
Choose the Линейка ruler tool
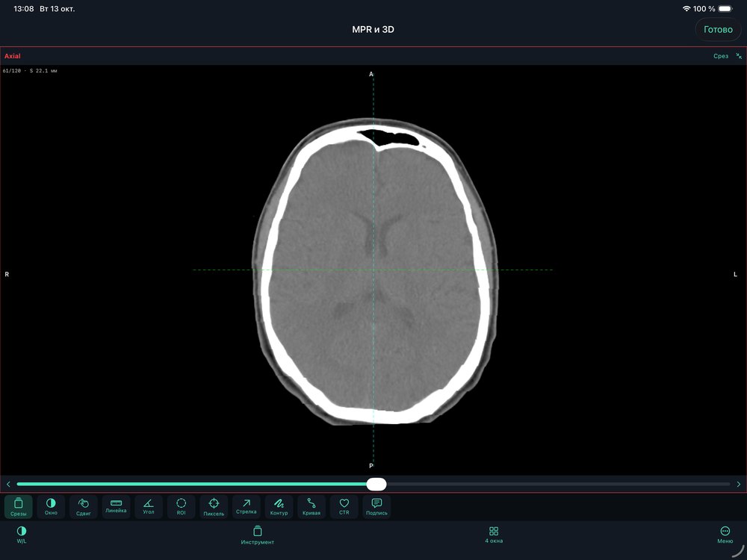[116, 507]
